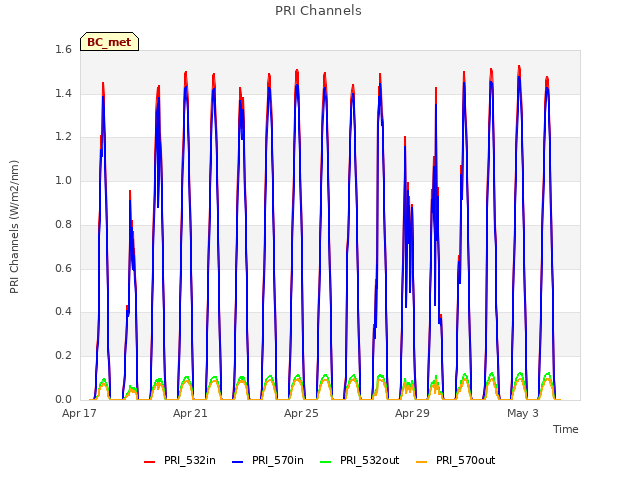640x480 pixels.
Task: Click the Apr 21 x-axis tick label
Action: 190,413
